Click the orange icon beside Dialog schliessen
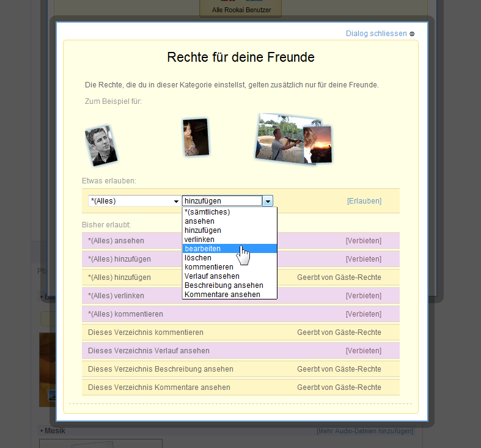Viewport: 481px width, 448px height. click(x=412, y=34)
